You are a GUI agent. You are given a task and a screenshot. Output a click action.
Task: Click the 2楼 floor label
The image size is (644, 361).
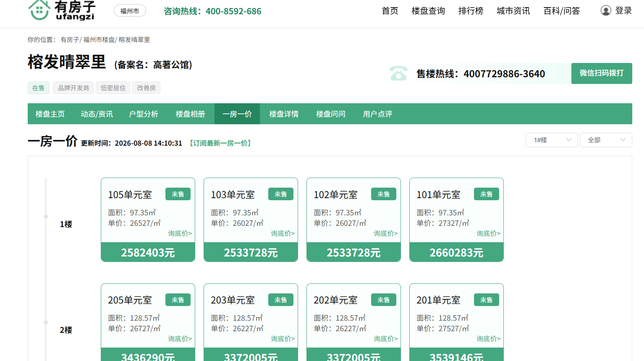tap(66, 330)
